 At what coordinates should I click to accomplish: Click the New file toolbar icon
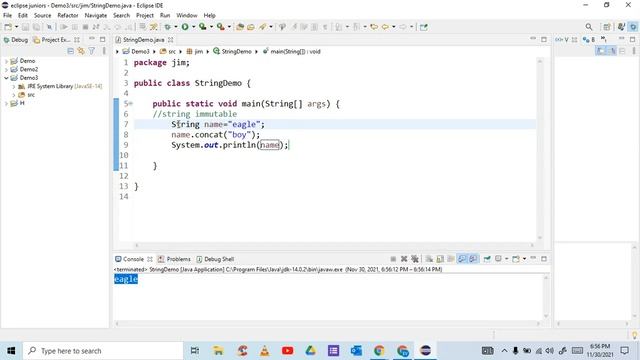click(x=8, y=27)
